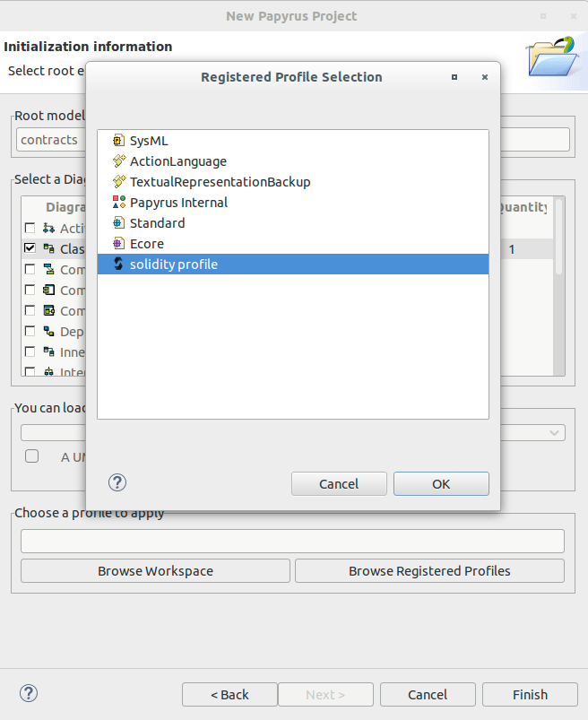Cancel the Registered Profile Selection dialog
Viewport: 588px width, 720px height.
339,483
